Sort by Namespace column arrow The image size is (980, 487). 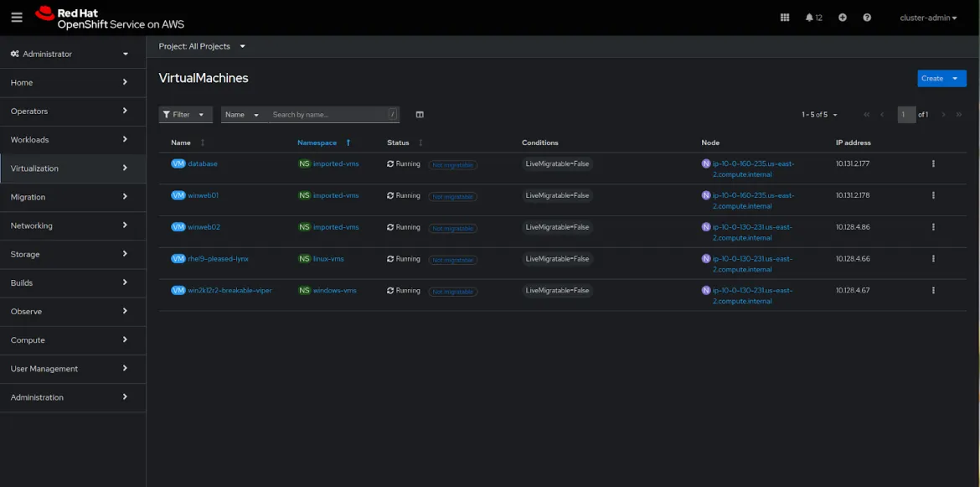(348, 142)
